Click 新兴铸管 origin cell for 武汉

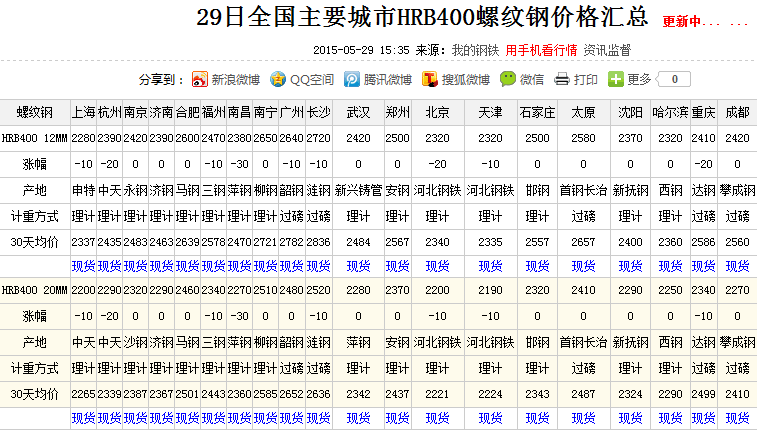[358, 191]
